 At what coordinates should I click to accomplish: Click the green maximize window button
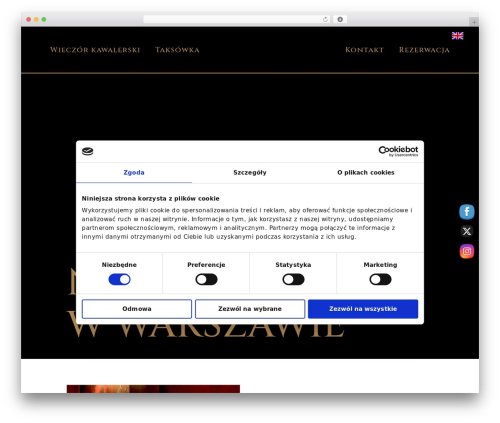tap(44, 20)
